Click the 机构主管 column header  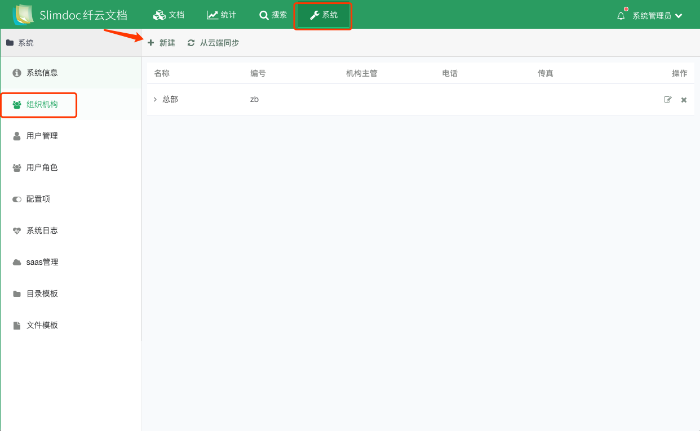point(362,73)
